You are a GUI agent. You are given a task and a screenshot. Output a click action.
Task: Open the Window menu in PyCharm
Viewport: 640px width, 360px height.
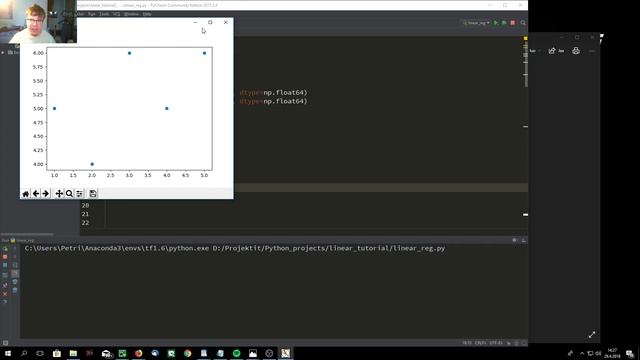pos(131,14)
